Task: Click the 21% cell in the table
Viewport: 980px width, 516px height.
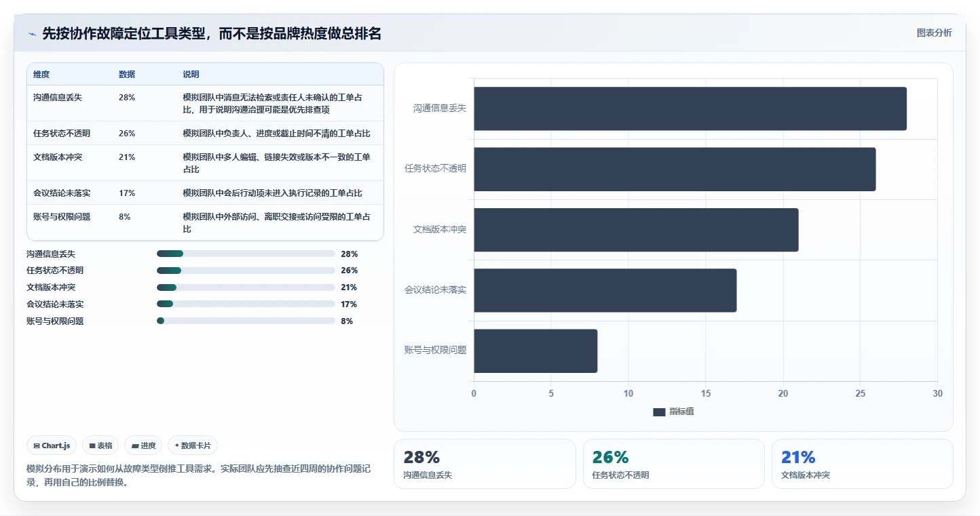Action: tap(127, 157)
